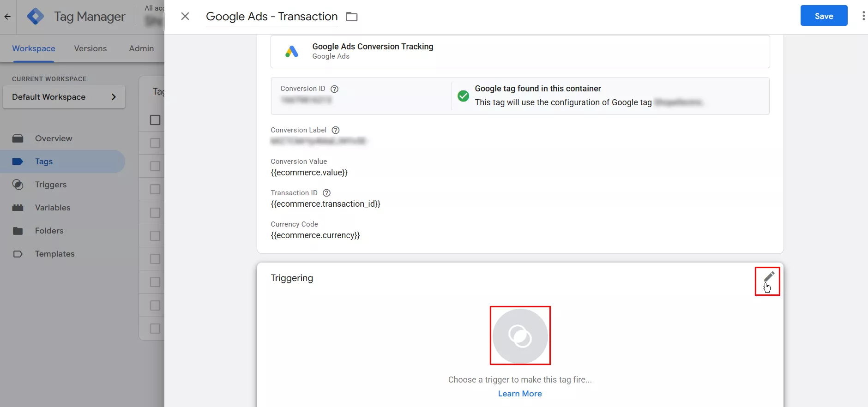868x407 pixels.
Task: Toggle the select-all checkbox in tags list
Action: [155, 120]
